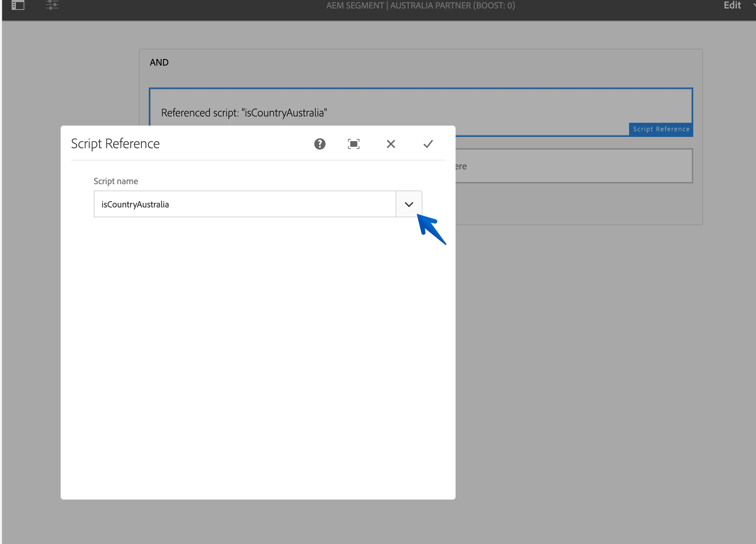Click the blue Script Reference tag

[x=661, y=129]
